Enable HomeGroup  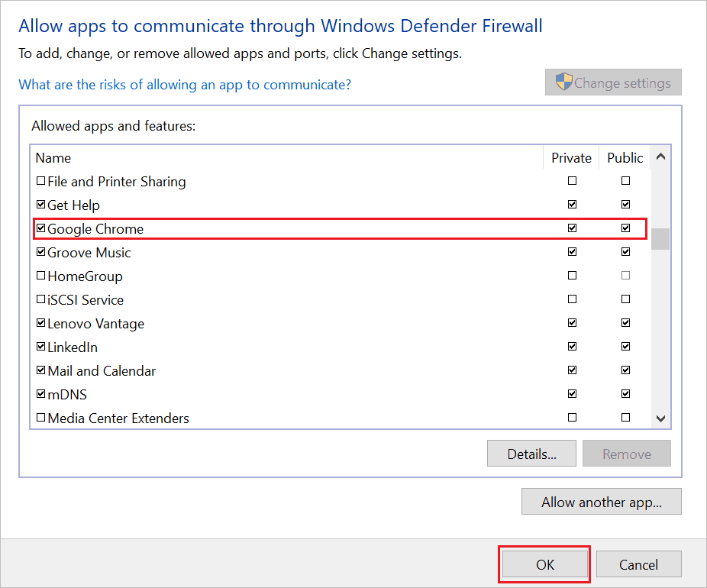click(x=41, y=276)
